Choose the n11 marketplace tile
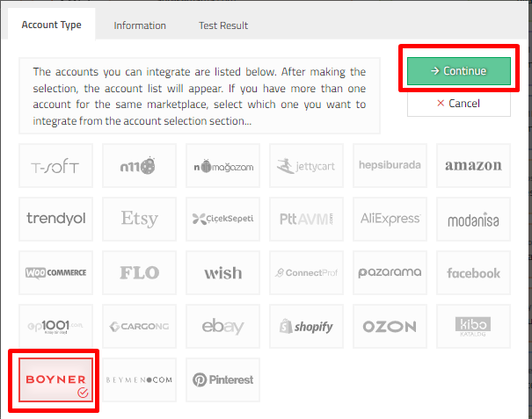 [140, 165]
